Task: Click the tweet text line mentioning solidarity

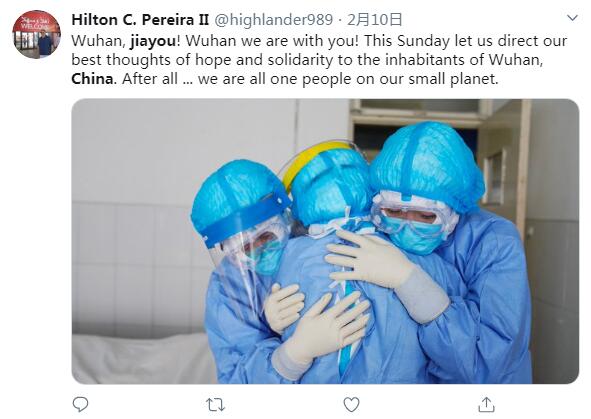Action: pyautogui.click(x=307, y=60)
